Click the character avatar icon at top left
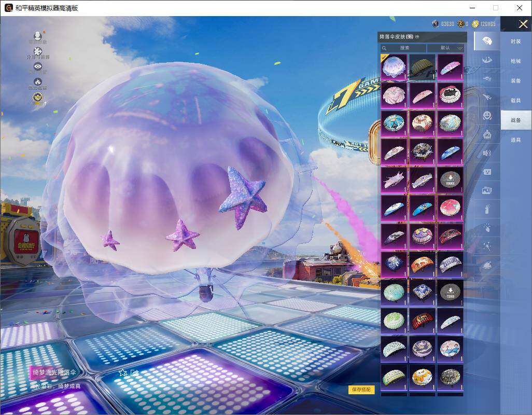The width and height of the screenshot is (532, 415). [37, 36]
